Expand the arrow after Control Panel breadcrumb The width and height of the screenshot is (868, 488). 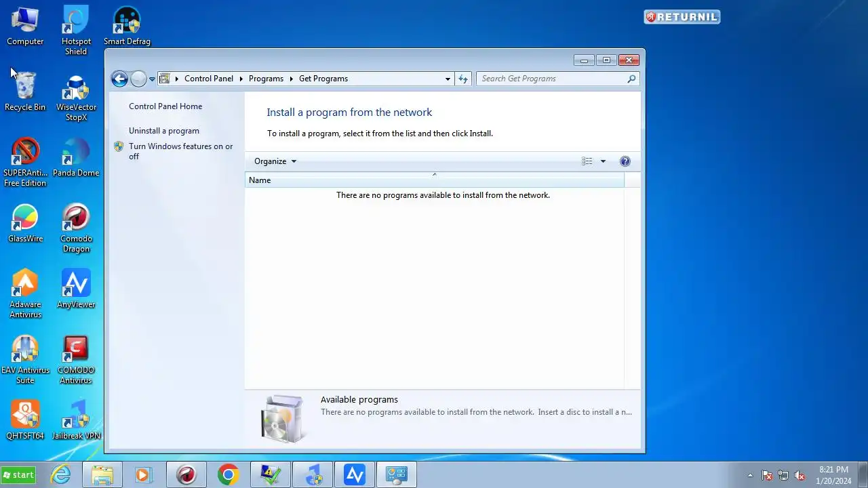pos(241,79)
